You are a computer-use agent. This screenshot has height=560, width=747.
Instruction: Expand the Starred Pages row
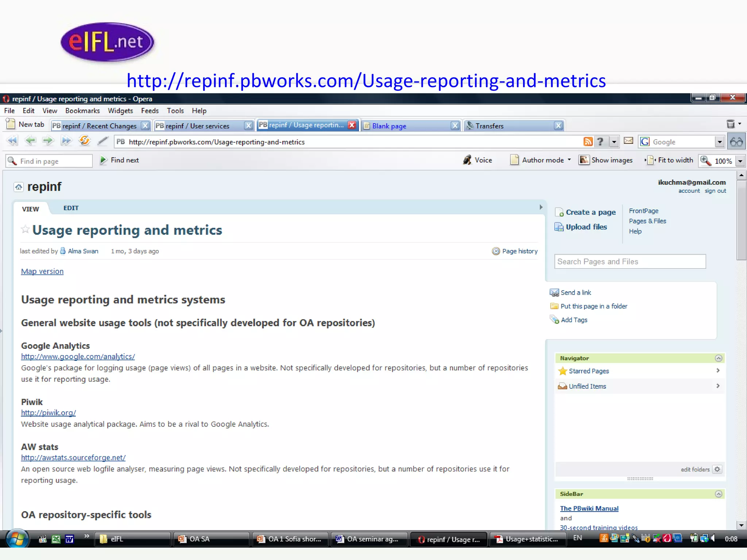718,371
